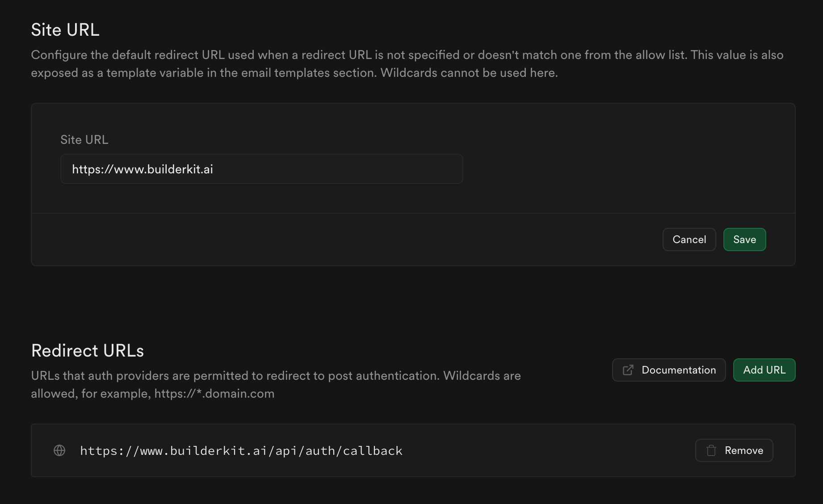Cancel the Site URL changes
The width and height of the screenshot is (823, 504).
pyautogui.click(x=689, y=239)
